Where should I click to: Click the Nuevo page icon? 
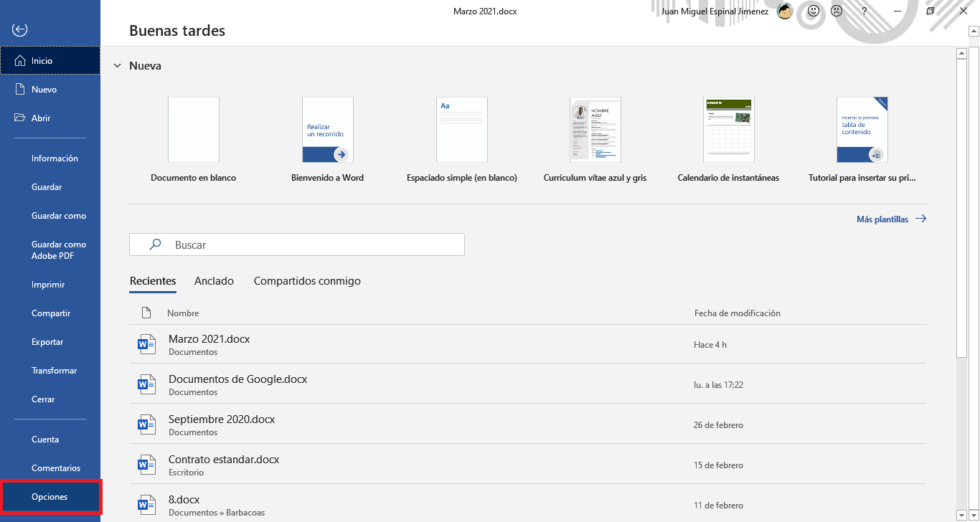[x=20, y=90]
